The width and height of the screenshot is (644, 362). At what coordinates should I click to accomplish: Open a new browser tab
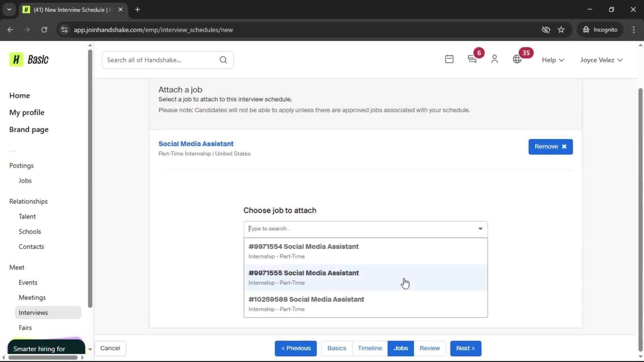(138, 10)
